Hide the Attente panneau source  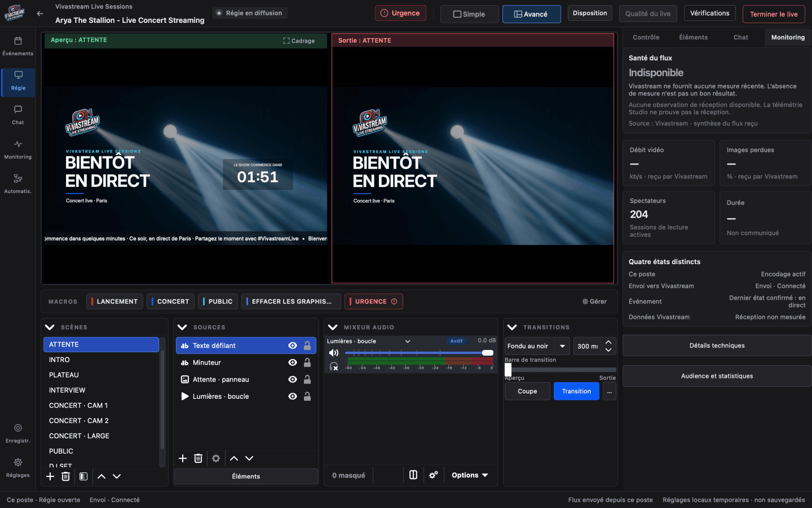[292, 379]
